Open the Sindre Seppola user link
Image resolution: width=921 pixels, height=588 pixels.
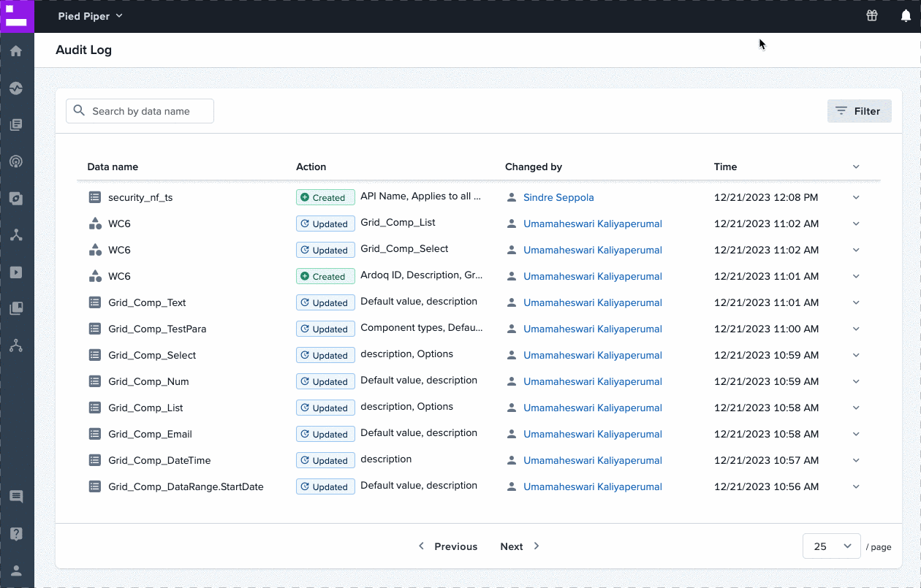pyautogui.click(x=558, y=197)
